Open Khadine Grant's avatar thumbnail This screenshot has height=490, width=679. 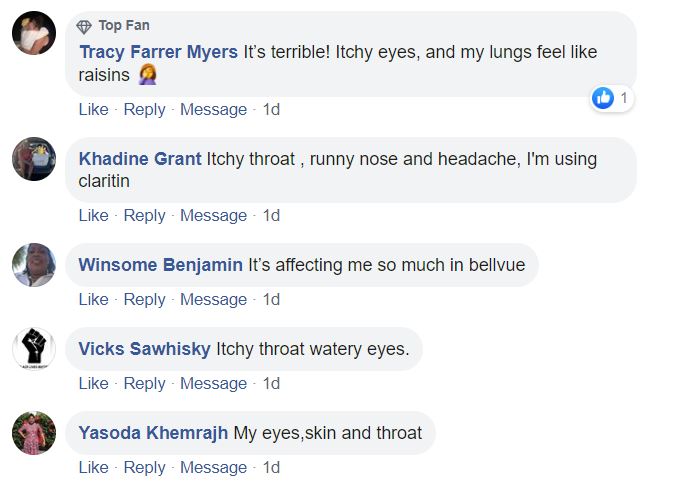pos(33,158)
